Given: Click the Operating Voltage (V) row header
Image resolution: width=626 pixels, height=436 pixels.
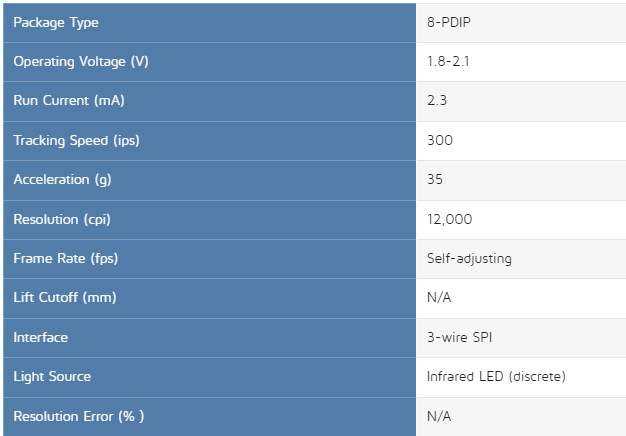Looking at the screenshot, I should coord(209,62).
